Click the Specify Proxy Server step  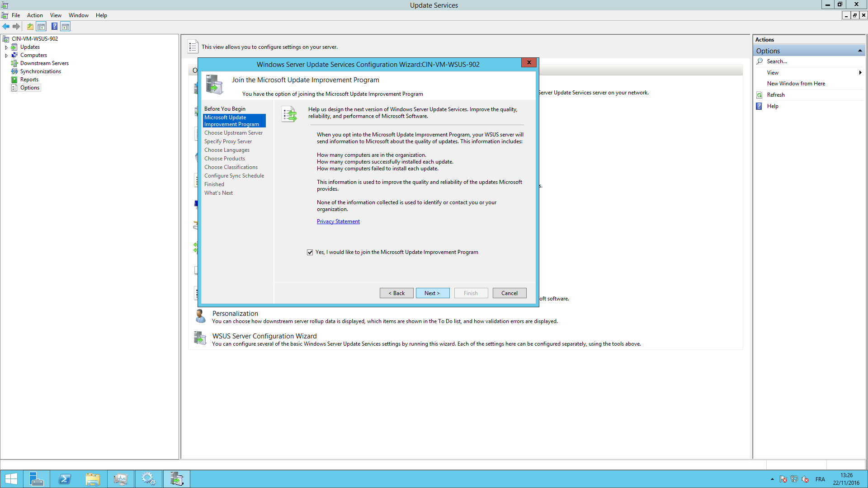(x=228, y=141)
